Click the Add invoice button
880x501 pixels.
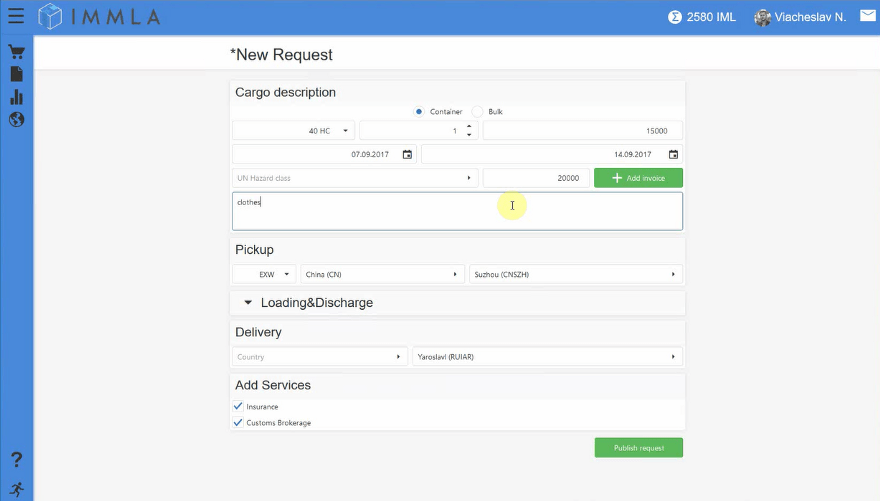click(x=639, y=178)
